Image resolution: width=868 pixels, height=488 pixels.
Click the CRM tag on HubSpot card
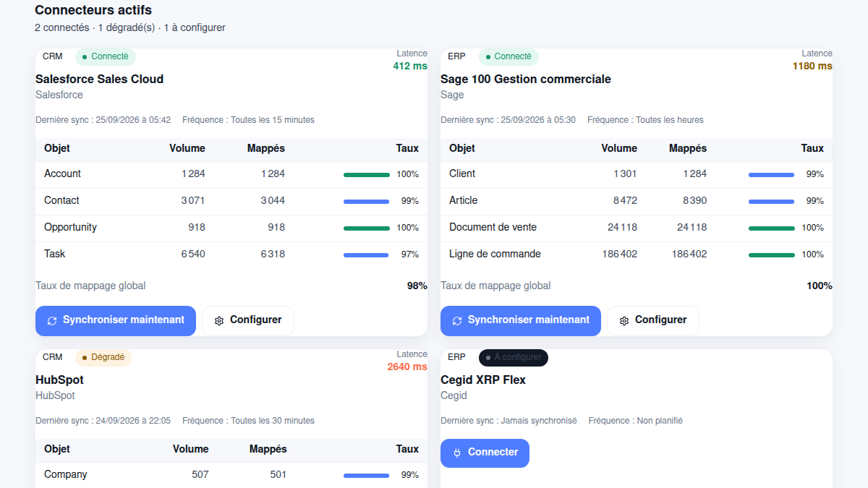point(53,357)
